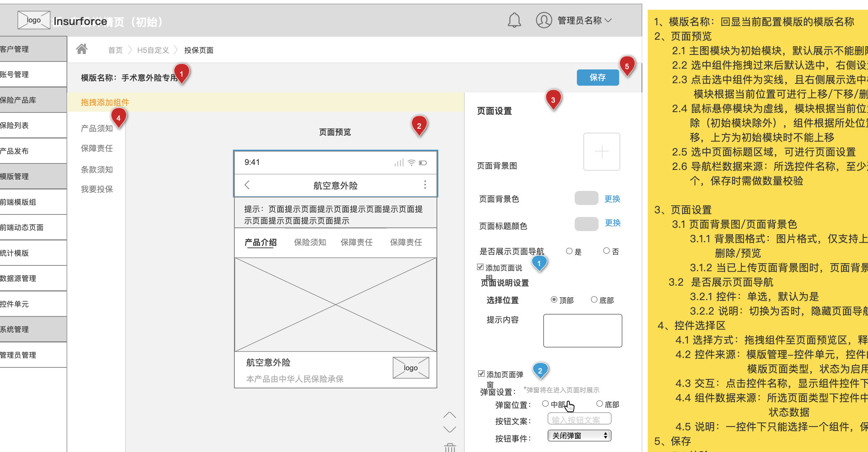Click 更换 for 页面标题颜色

click(x=613, y=223)
